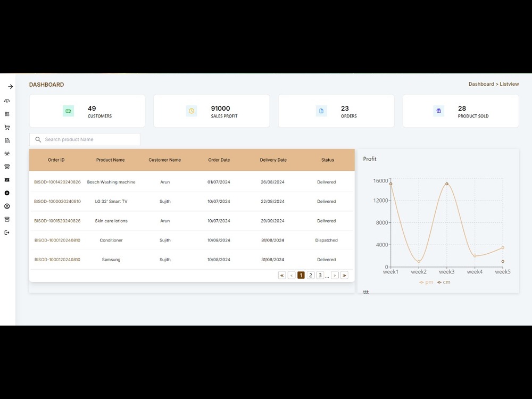Go to next page of the table
Image resolution: width=532 pixels, height=399 pixels.
tap(335, 275)
